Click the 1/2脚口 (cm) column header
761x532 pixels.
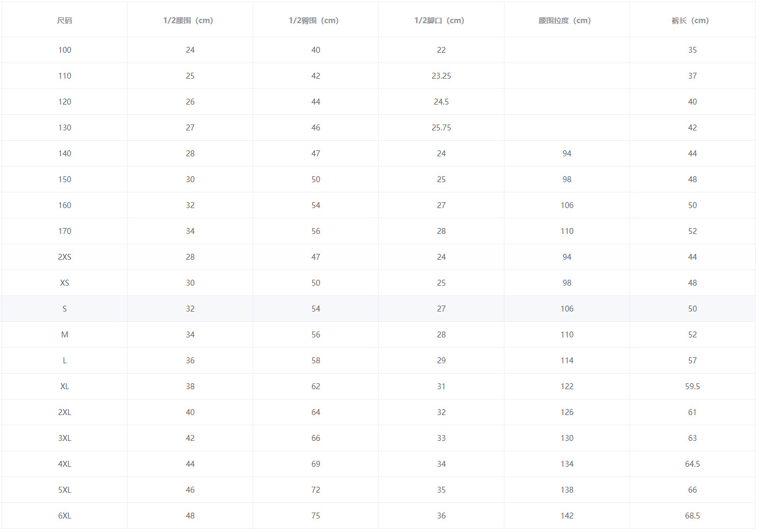(x=439, y=20)
